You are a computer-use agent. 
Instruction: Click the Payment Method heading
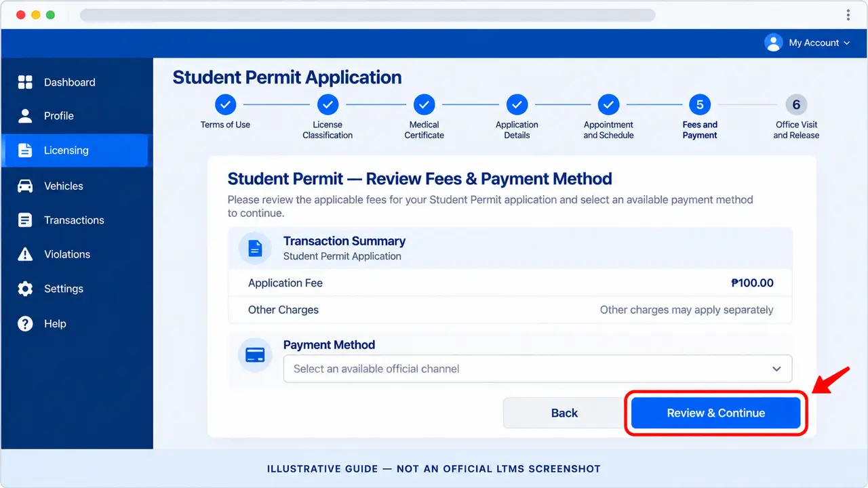pos(329,345)
